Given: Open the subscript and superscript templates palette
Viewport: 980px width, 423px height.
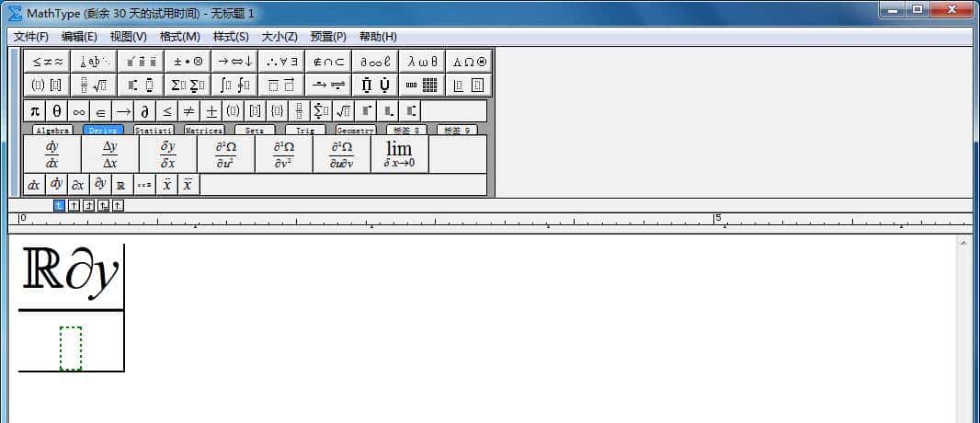Looking at the screenshot, I should 141,85.
